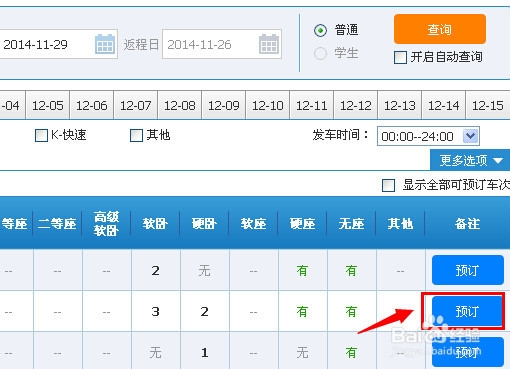Click the orange 查询 button
Image resolution: width=510 pixels, height=369 pixels.
click(440, 29)
